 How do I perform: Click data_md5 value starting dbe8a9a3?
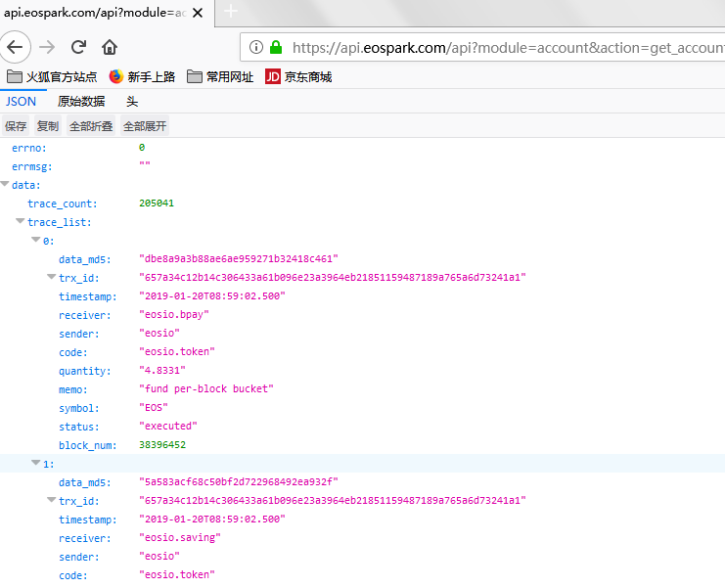point(239,259)
